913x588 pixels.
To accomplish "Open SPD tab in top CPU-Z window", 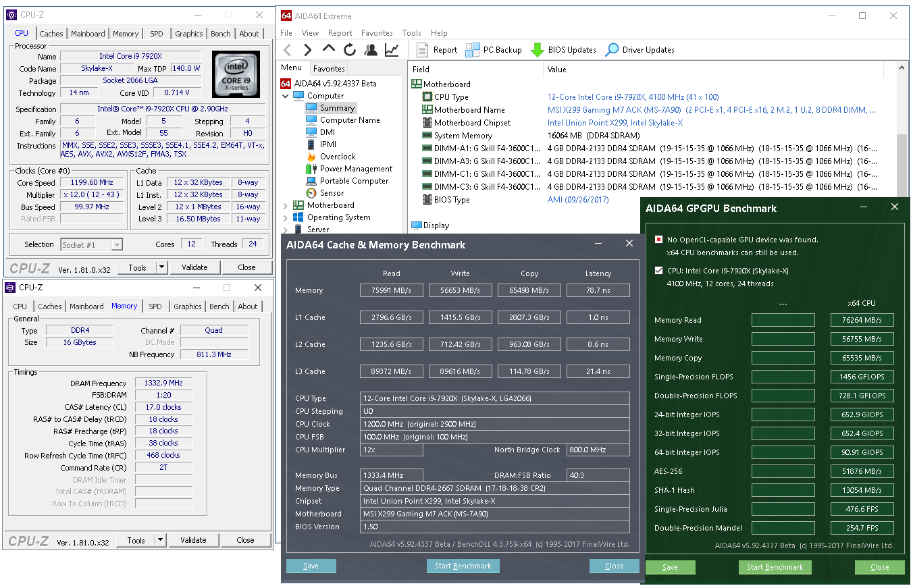I will point(156,34).
